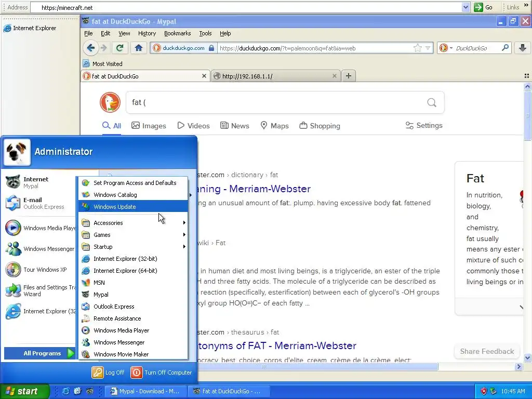This screenshot has width=532, height=399.
Task: Expand the Startup submenu
Action: pyautogui.click(x=133, y=247)
